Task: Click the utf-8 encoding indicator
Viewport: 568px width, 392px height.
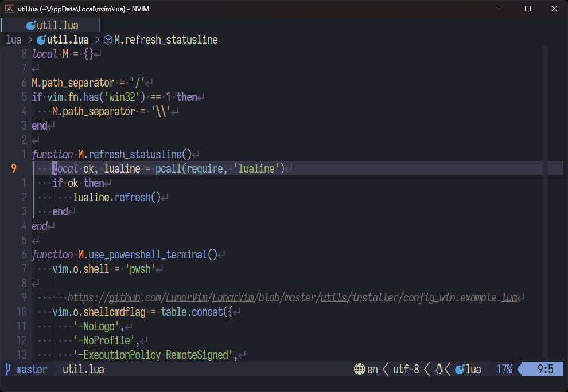Action: click(x=406, y=369)
